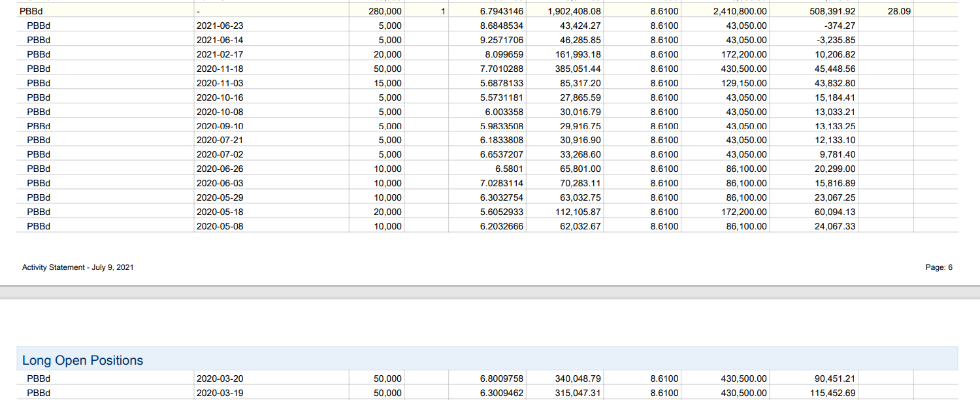This screenshot has height=400, width=980.
Task: Select the 2021-06-14 lot row date
Action: (x=220, y=40)
